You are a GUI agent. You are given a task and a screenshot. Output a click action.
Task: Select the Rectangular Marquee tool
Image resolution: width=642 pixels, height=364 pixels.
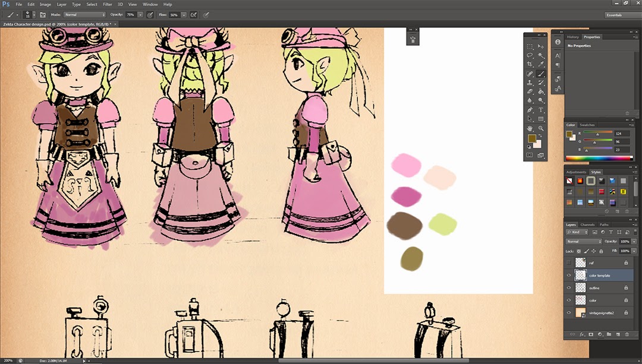(x=530, y=47)
